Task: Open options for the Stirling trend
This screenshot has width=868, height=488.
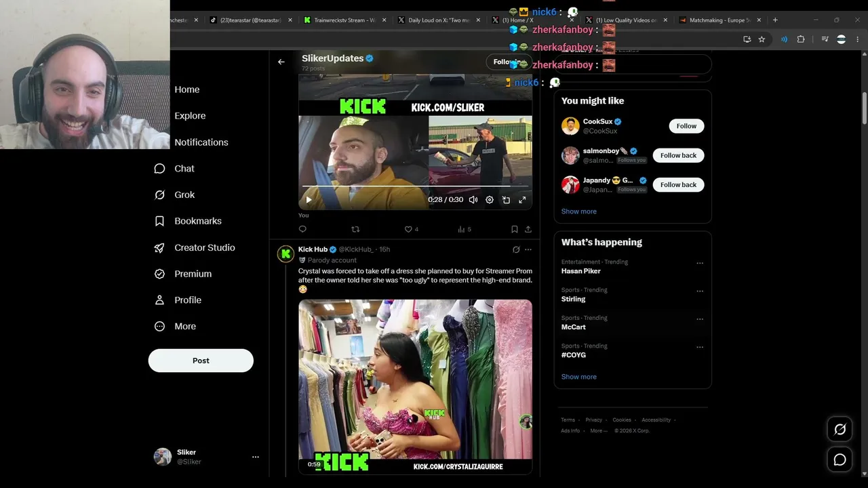Action: pyautogui.click(x=700, y=291)
